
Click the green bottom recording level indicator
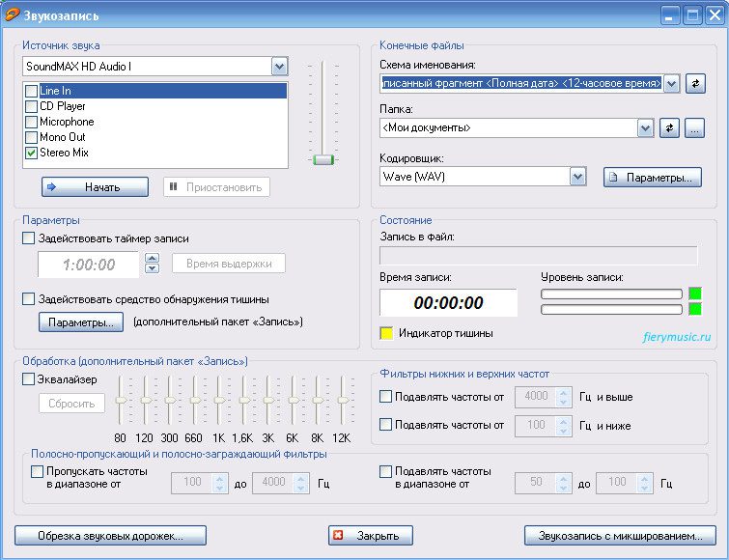click(695, 309)
